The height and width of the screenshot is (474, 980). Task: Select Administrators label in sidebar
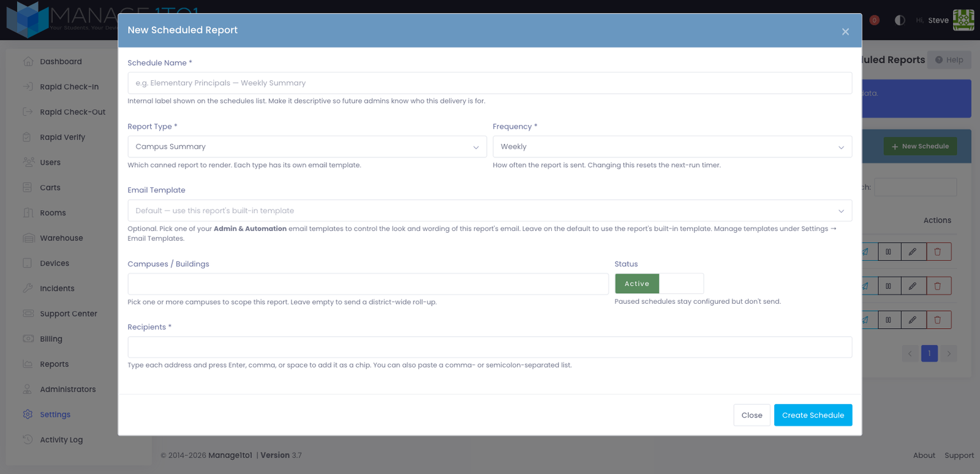click(x=68, y=389)
